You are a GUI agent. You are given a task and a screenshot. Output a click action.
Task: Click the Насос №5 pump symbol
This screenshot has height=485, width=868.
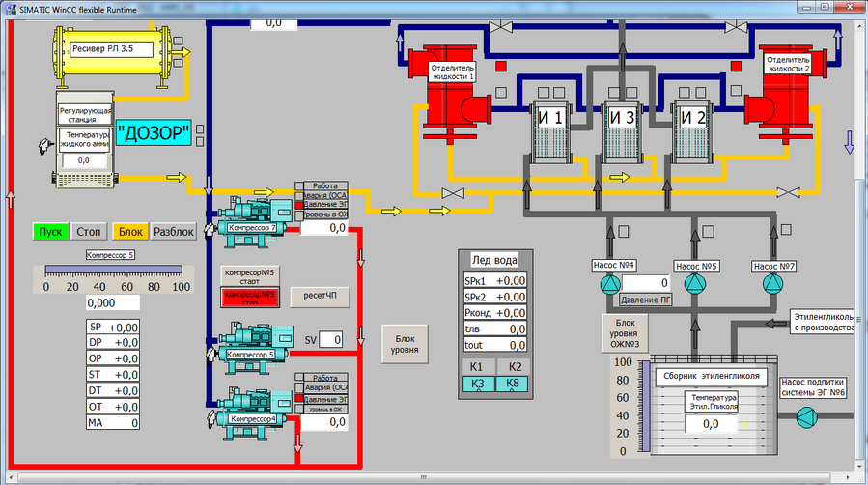click(695, 284)
